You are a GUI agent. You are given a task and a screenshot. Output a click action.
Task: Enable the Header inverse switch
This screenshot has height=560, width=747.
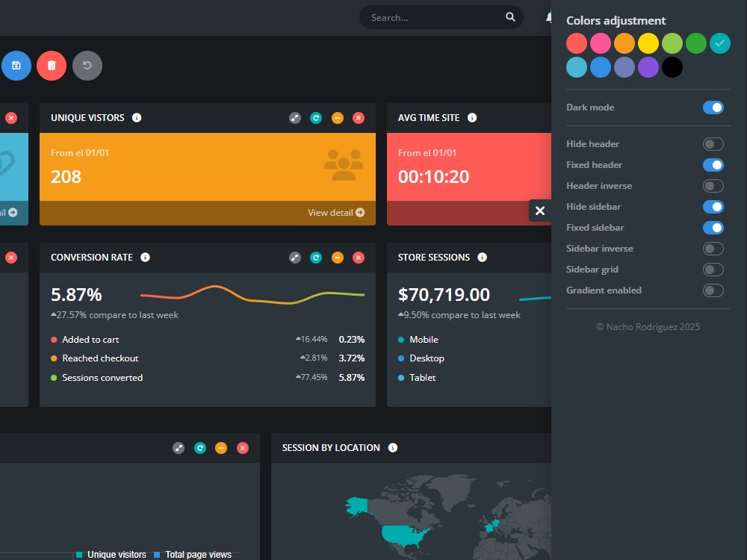713,186
